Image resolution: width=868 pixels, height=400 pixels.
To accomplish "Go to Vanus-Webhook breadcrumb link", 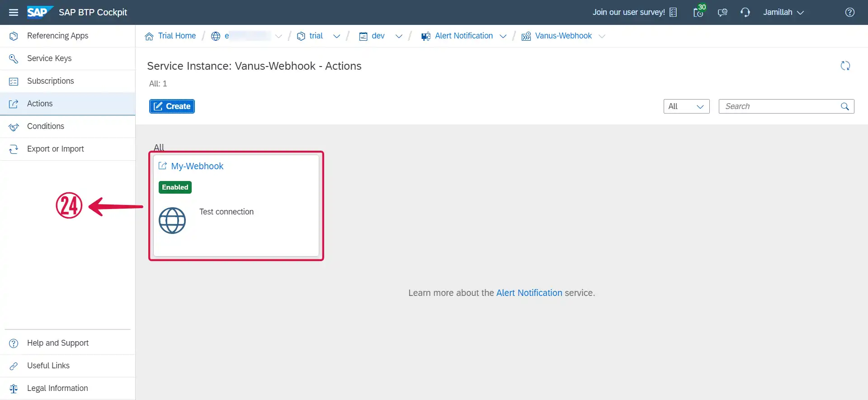I will (563, 36).
